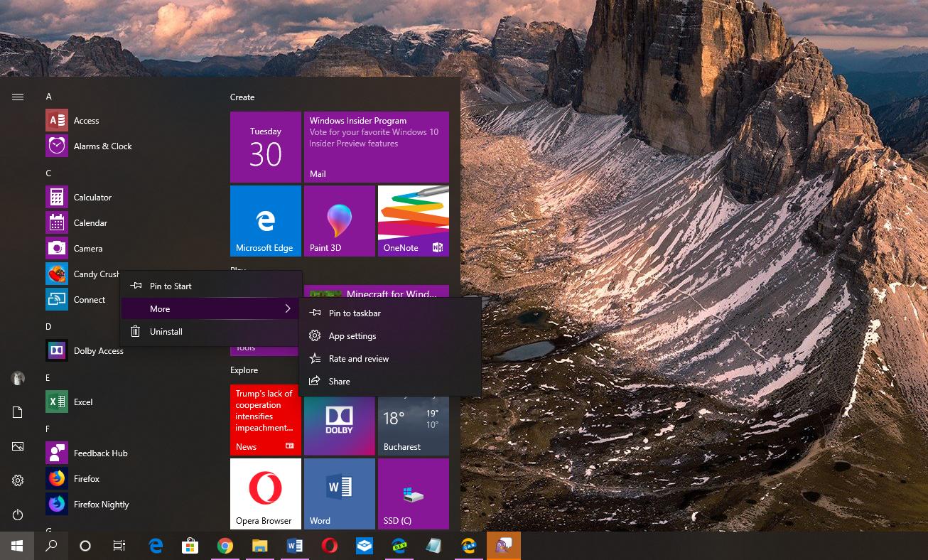
Task: Open the SSD (C) tile
Action: 414,494
